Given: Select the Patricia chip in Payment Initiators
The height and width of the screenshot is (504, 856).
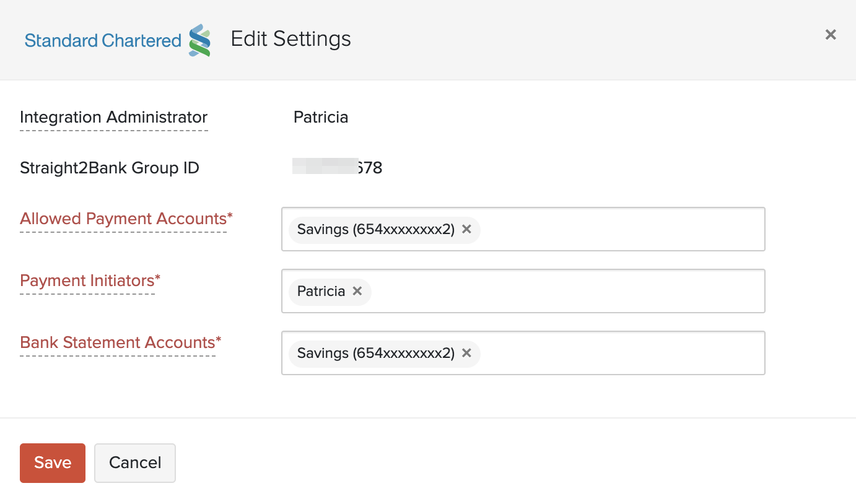Looking at the screenshot, I should (x=321, y=291).
